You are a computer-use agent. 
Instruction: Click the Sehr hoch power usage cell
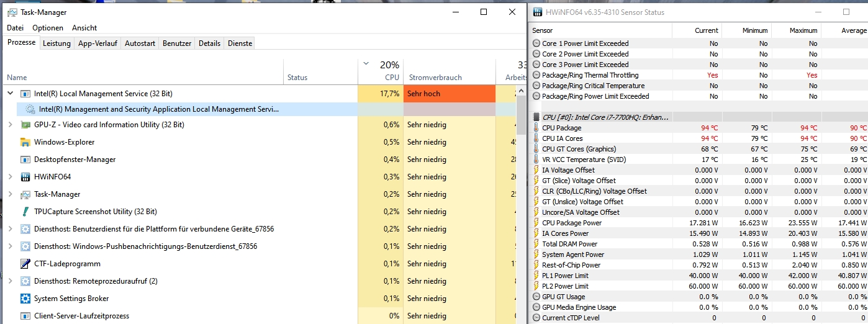click(x=450, y=94)
